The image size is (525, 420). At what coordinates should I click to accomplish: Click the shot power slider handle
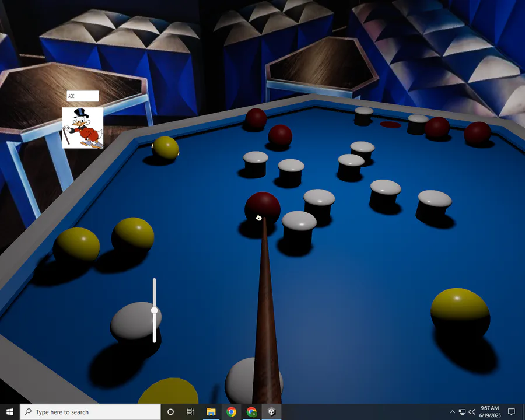tap(154, 310)
